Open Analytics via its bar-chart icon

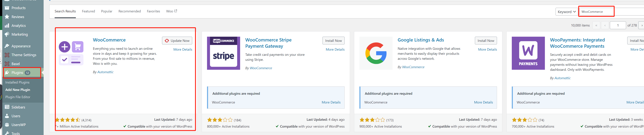(x=7, y=25)
